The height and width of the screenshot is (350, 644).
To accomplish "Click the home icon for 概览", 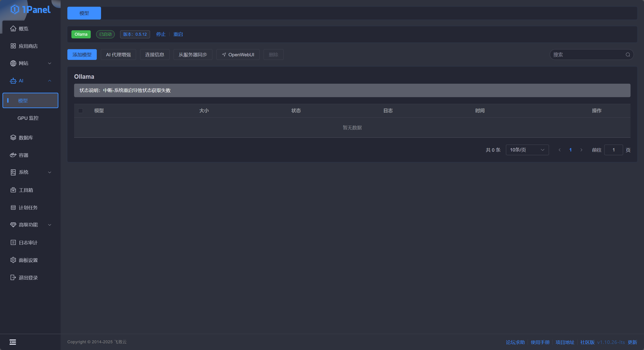I will click(13, 28).
